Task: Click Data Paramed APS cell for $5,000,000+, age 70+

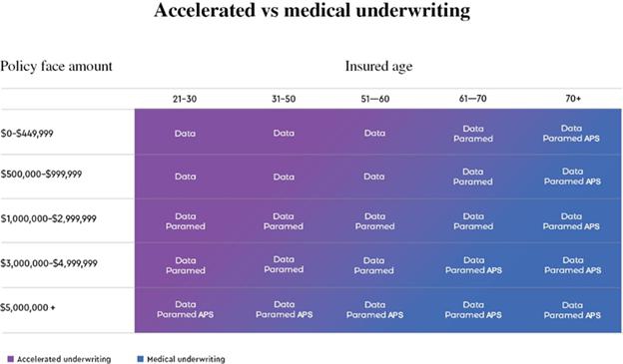Action: (x=572, y=310)
